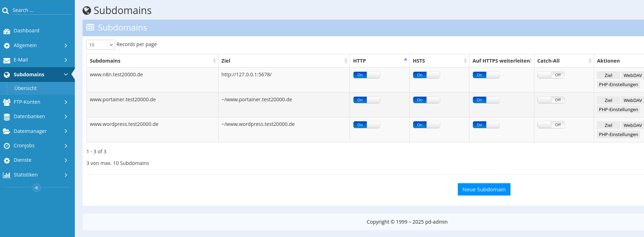This screenshot has height=237, width=644.
Task: Open Übersicht submenu item
Action: point(26,88)
